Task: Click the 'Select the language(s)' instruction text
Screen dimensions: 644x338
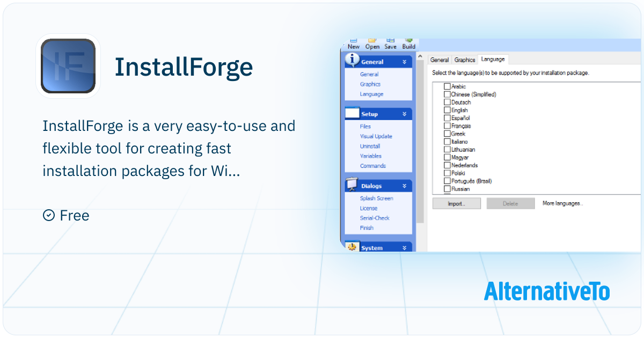Action: (x=510, y=72)
